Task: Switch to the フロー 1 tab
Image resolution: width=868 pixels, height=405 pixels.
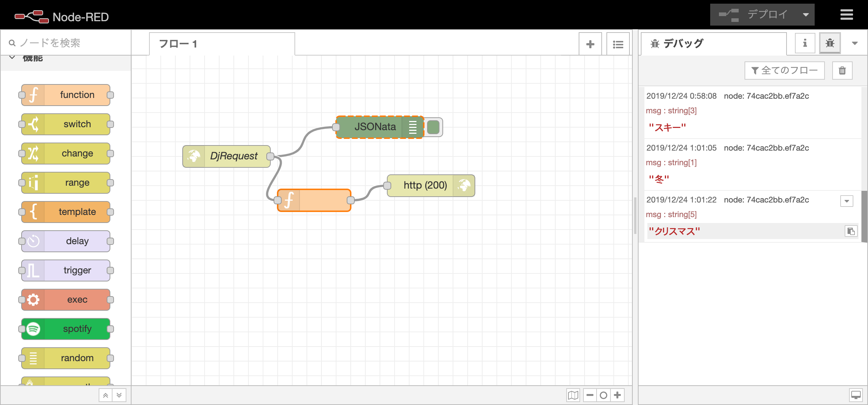Action: coord(178,43)
